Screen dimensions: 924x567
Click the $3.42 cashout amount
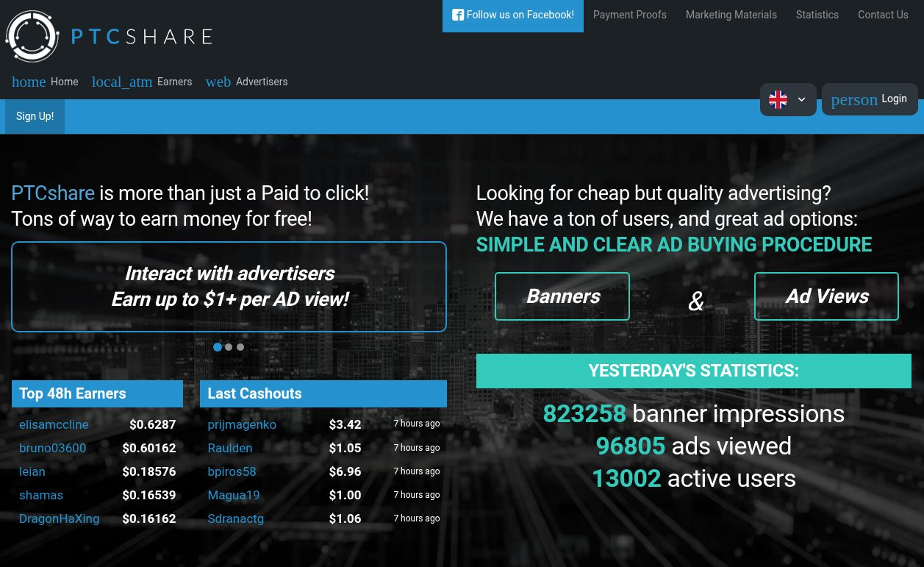tap(345, 424)
